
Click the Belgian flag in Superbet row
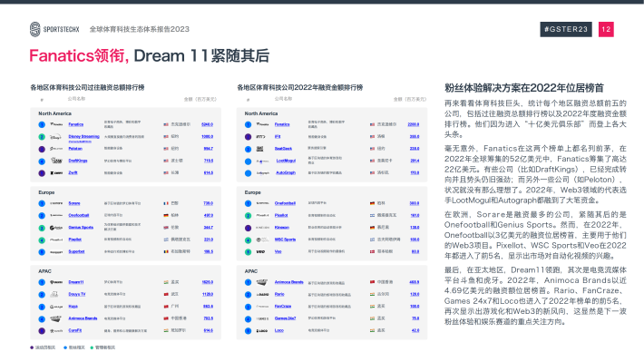[x=166, y=251]
